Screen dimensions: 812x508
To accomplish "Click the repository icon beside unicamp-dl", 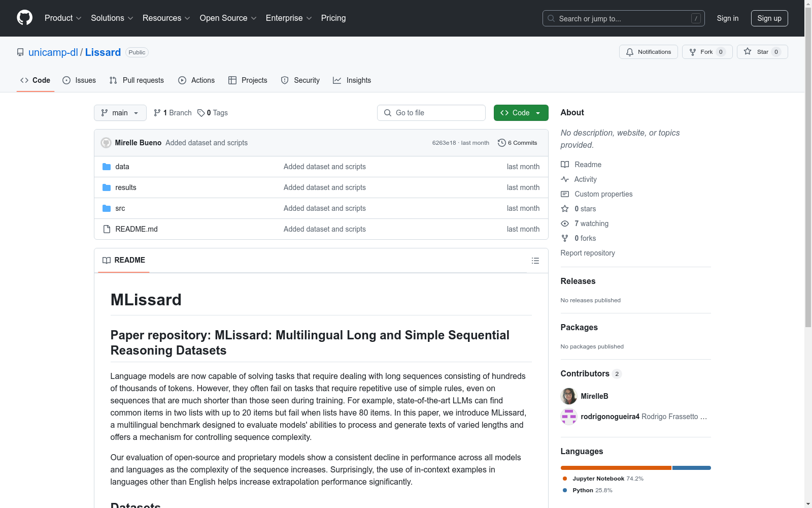I will point(20,52).
